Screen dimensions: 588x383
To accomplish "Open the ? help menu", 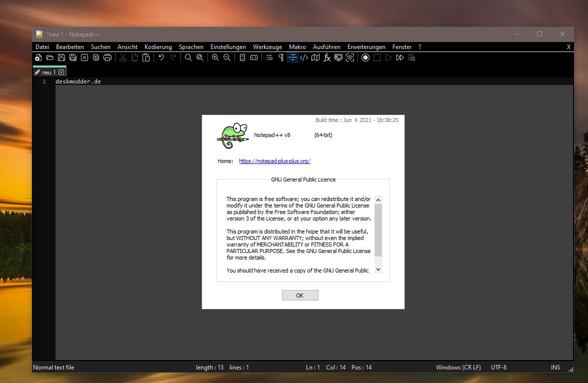I will (x=419, y=47).
